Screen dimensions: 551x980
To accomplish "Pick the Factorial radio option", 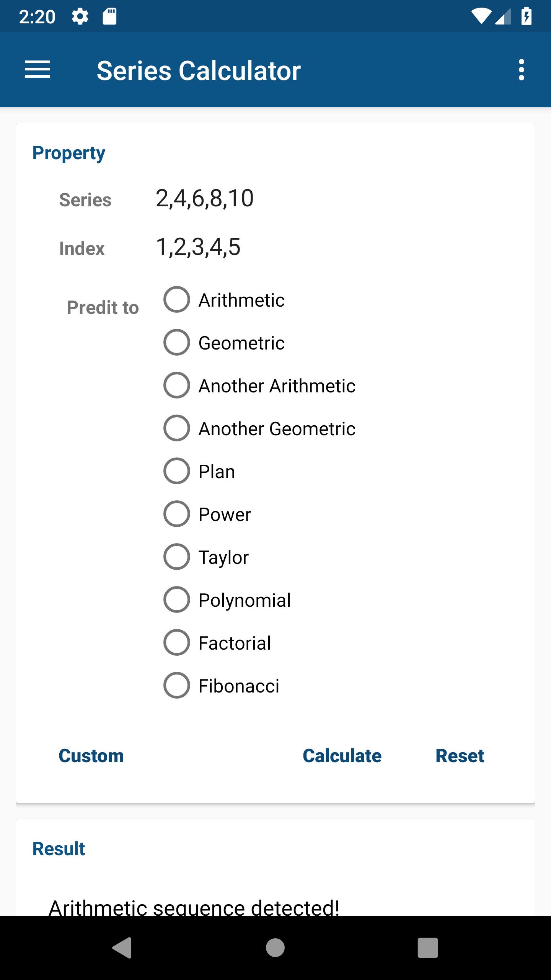I will [x=217, y=643].
